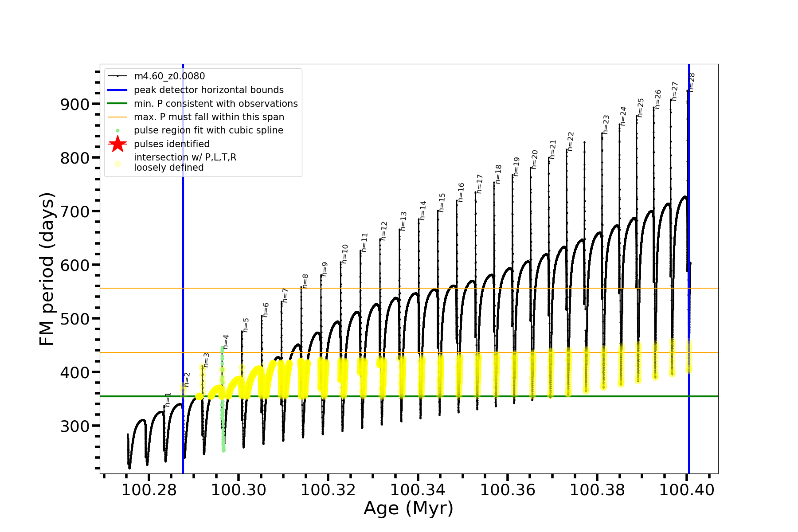The width and height of the screenshot is (798, 532).
Task: Click the light green dot legend marker
Action: pos(117,131)
